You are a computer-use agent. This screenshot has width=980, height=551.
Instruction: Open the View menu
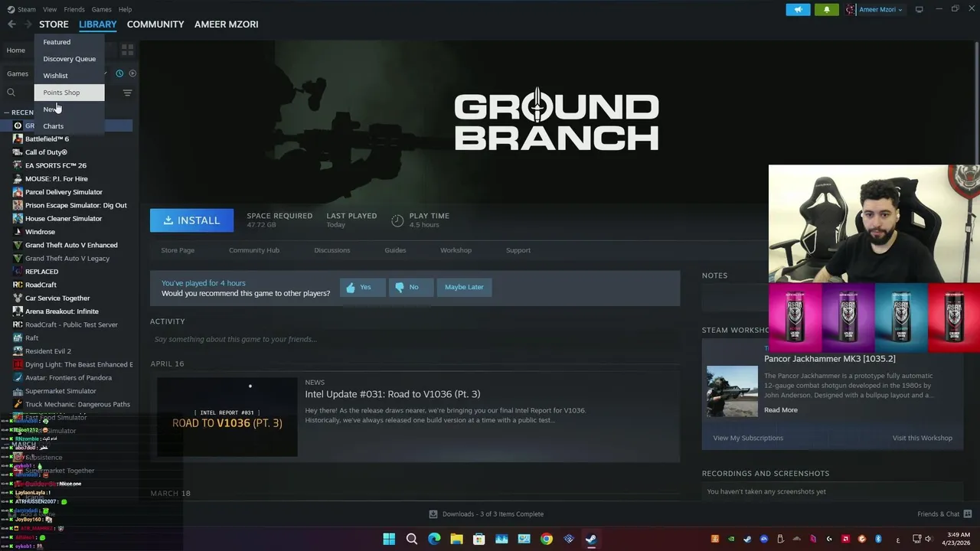[x=50, y=9]
